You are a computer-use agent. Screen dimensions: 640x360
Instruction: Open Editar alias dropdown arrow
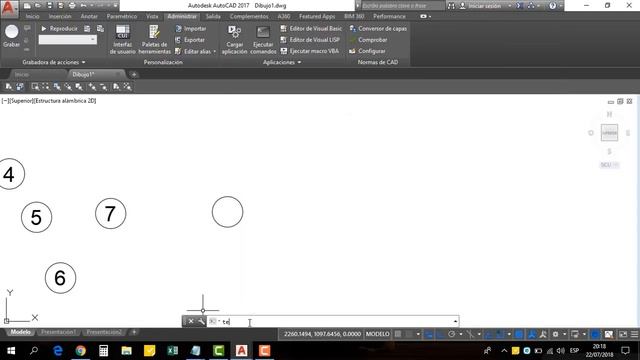[x=215, y=51]
